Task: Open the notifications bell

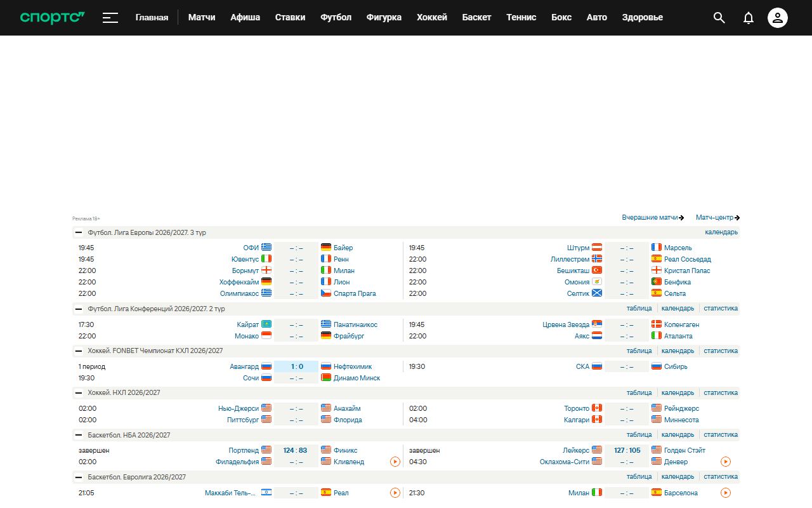Action: [749, 18]
